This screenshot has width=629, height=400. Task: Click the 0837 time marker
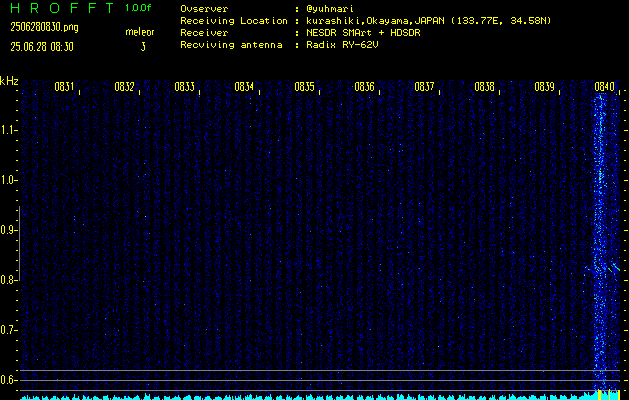pyautogui.click(x=424, y=87)
